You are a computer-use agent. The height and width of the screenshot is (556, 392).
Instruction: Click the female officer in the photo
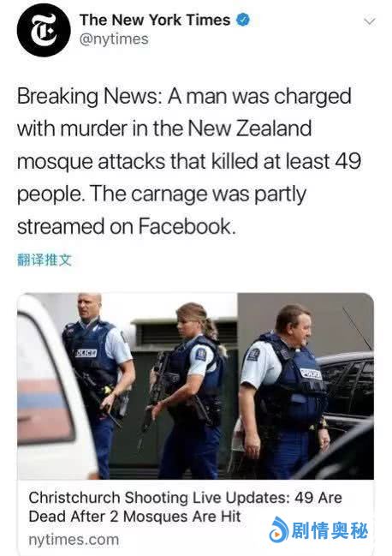[187, 390]
